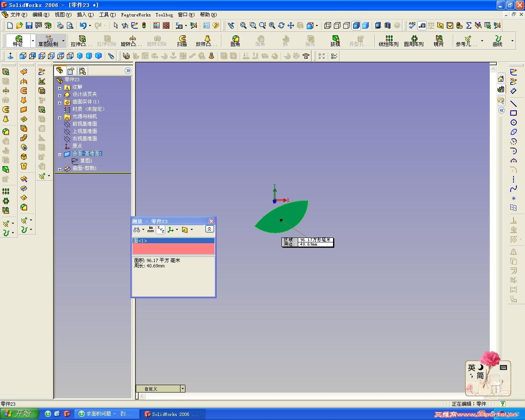
Task: Toggle the 草图绘制 sketch toolbar button
Action: coord(48,41)
